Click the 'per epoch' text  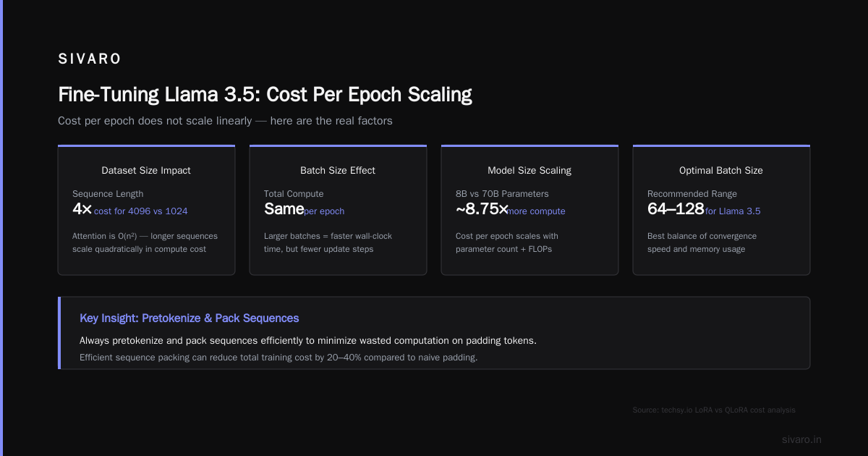324,211
